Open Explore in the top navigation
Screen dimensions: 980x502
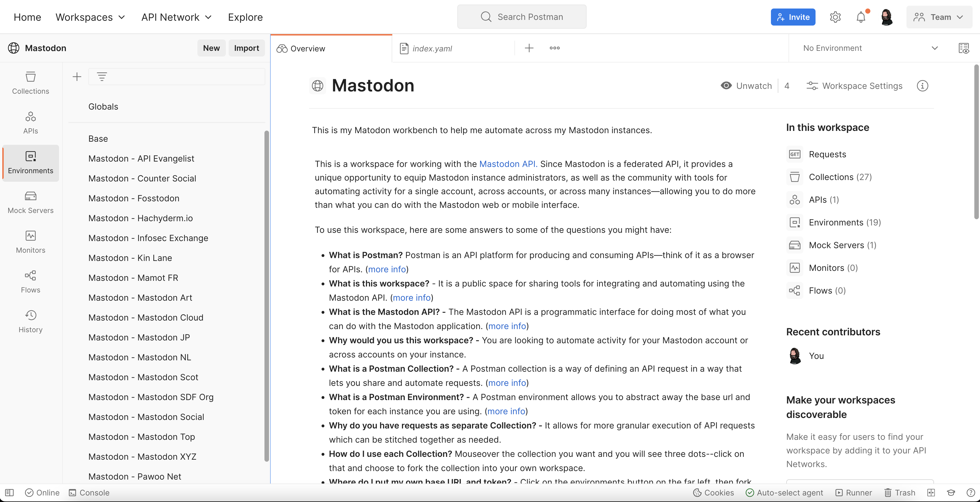(x=245, y=17)
